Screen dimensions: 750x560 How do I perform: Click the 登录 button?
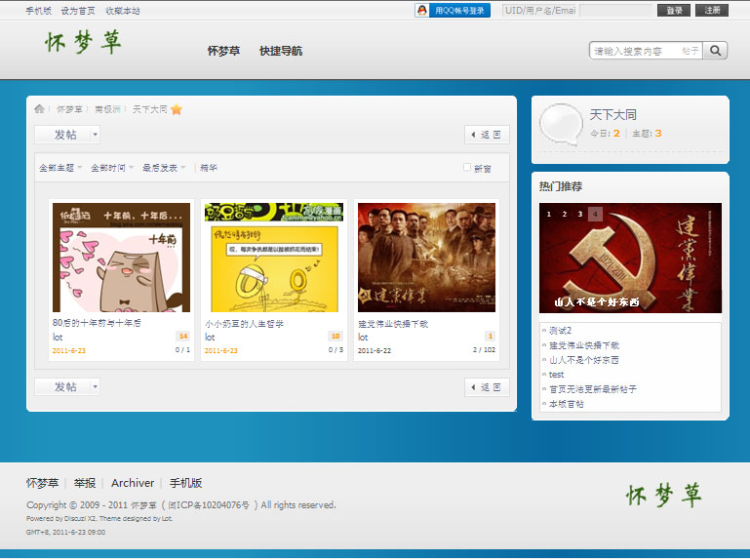(674, 10)
